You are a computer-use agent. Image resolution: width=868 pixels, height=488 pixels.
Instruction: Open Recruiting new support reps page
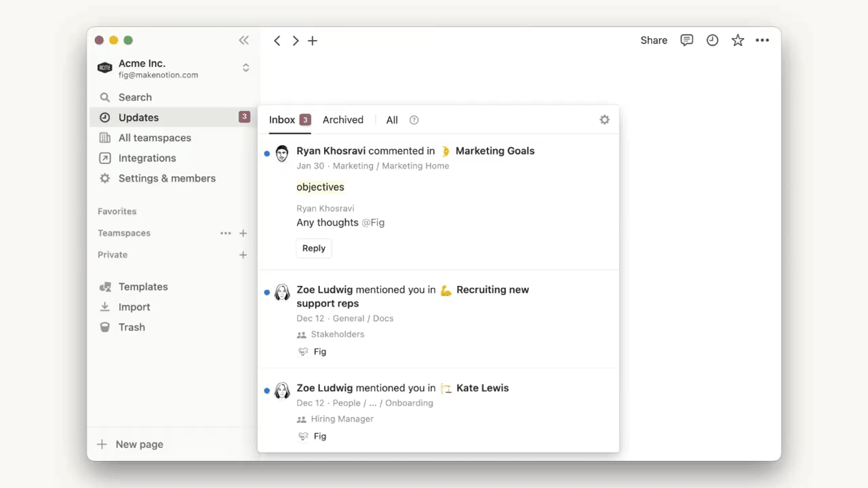[x=412, y=296]
